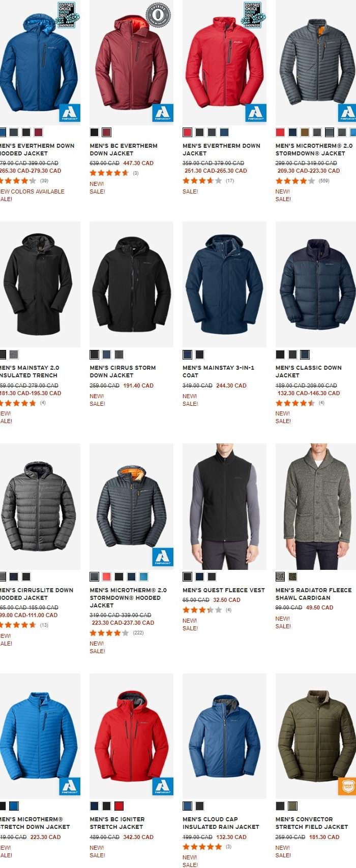Select red swatch under BC Igniter Stretch Jacket
356x868 pixels.
click(118, 806)
